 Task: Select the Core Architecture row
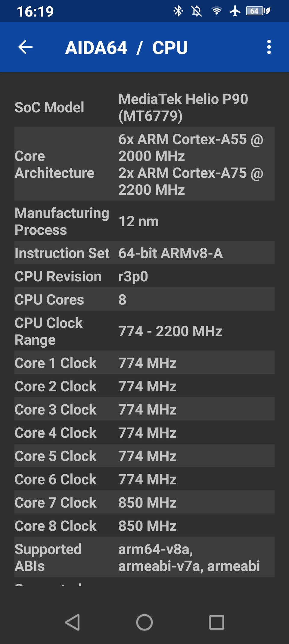pos(144,164)
